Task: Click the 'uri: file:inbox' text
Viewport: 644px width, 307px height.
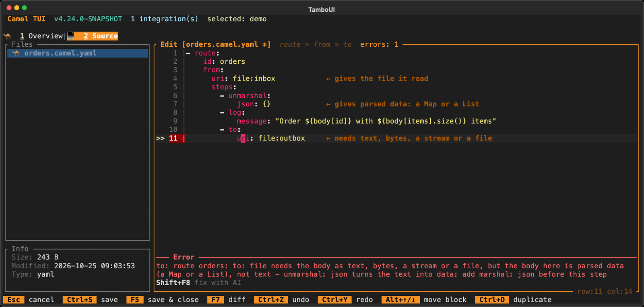Action: coord(244,79)
